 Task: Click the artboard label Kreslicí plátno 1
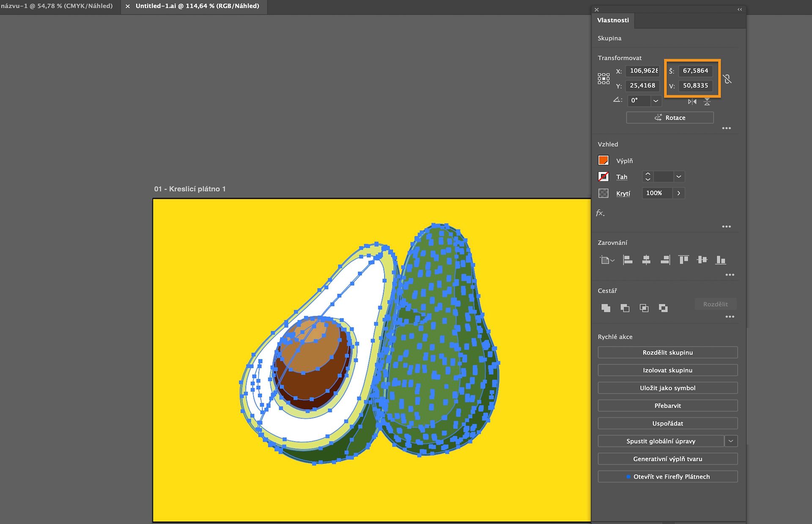pyautogui.click(x=190, y=189)
